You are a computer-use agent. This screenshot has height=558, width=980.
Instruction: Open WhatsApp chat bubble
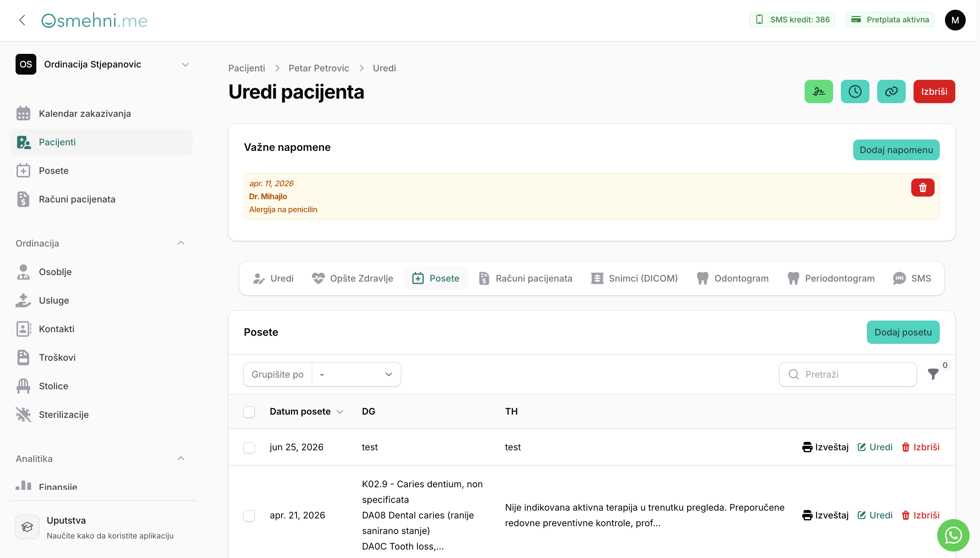(953, 535)
